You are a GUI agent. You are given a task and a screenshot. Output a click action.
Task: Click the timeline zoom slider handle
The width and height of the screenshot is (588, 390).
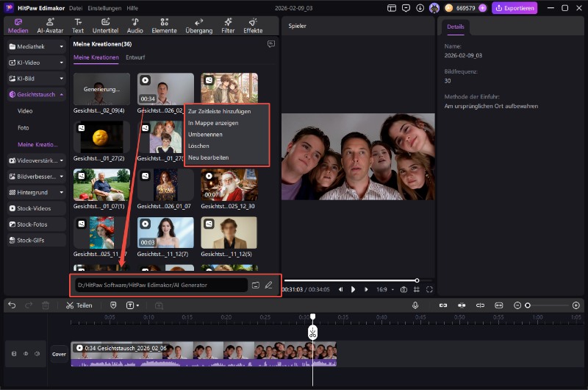[527, 305]
